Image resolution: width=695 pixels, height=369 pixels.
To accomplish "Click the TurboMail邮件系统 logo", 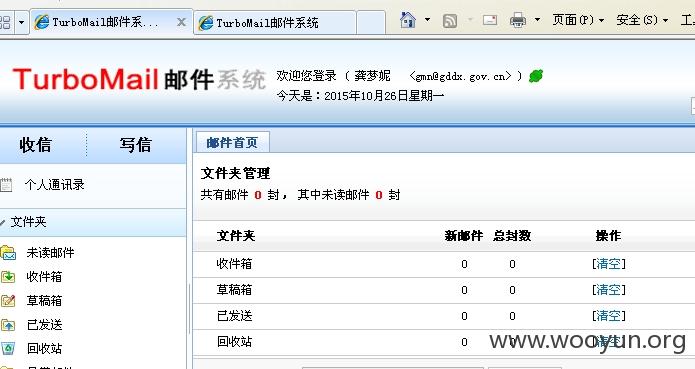I will [x=139, y=79].
